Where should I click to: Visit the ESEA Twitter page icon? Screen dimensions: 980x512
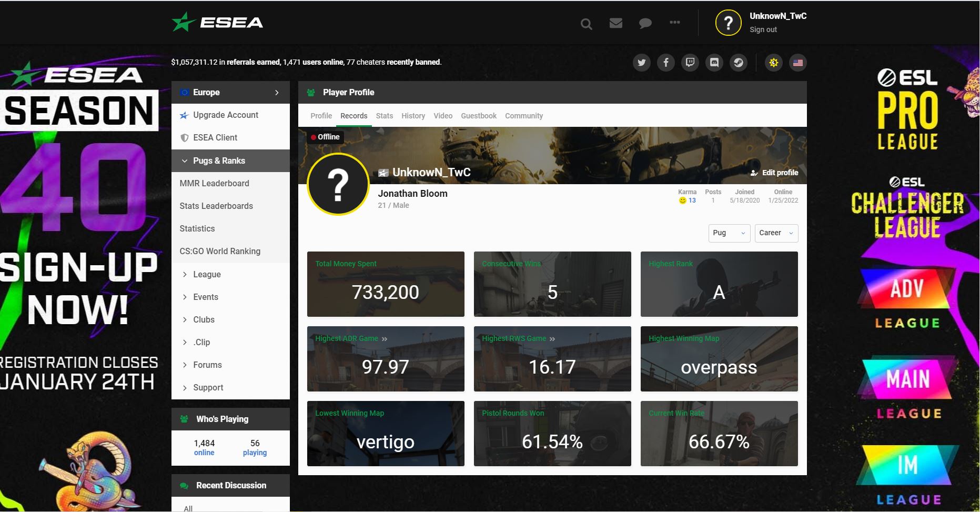[x=641, y=63]
